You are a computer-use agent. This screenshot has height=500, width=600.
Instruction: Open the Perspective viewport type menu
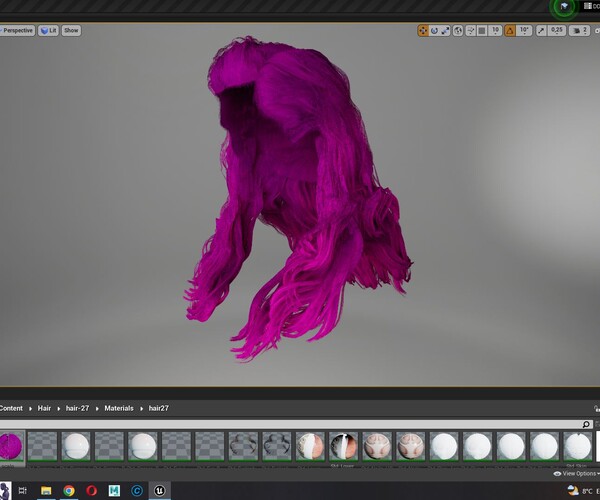pyautogui.click(x=17, y=31)
